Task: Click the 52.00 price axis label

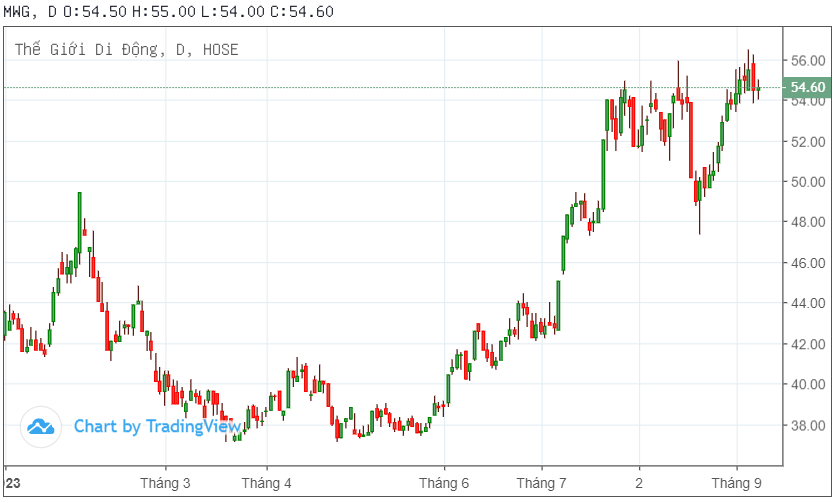Action: pyautogui.click(x=808, y=142)
